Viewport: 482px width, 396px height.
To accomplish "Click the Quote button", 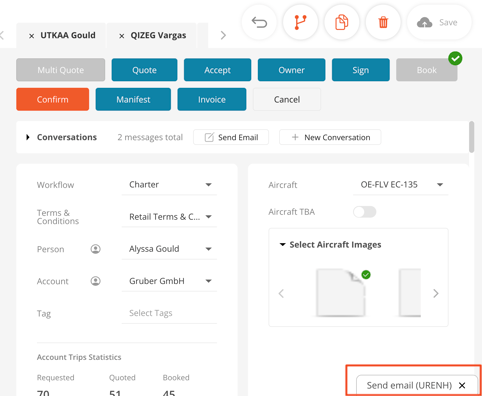I will (x=144, y=70).
